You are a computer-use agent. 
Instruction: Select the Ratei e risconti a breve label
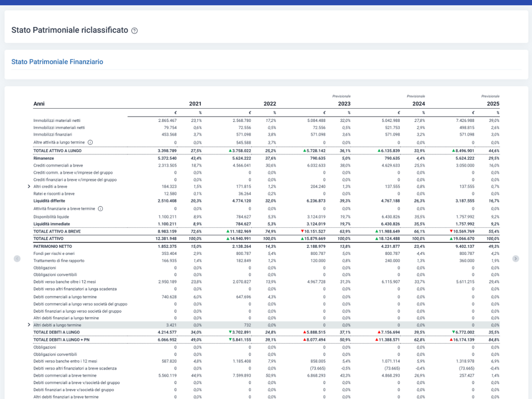54,194
